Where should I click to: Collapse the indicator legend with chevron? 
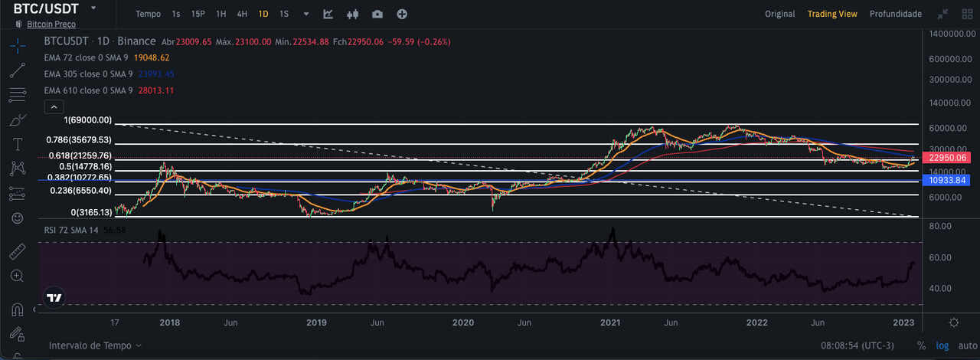coord(54,106)
